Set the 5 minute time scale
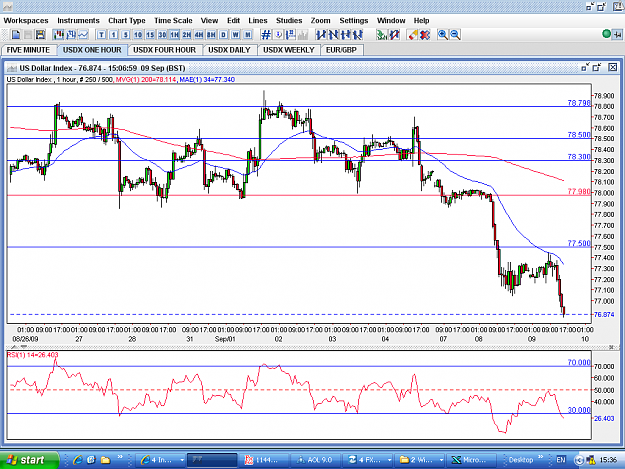 point(126,35)
